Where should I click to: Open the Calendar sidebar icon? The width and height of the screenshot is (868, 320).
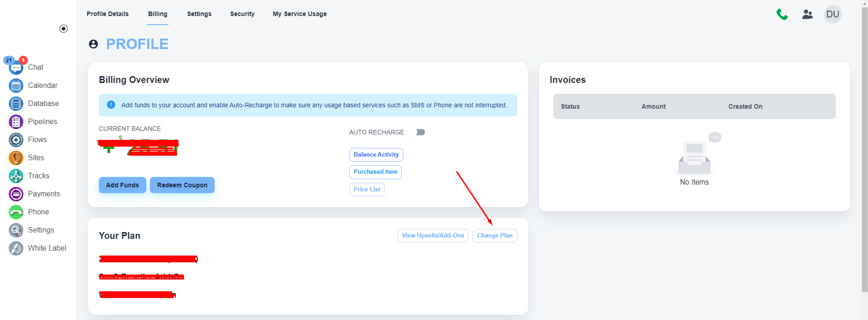[16, 86]
